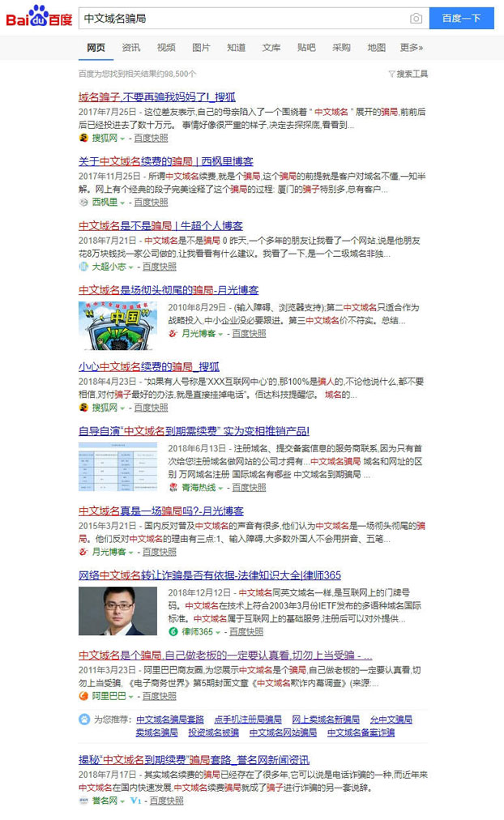Open 关于中文域名续费的骗局 西枫里博客 link
The width and height of the screenshot is (504, 820).
pyautogui.click(x=166, y=161)
